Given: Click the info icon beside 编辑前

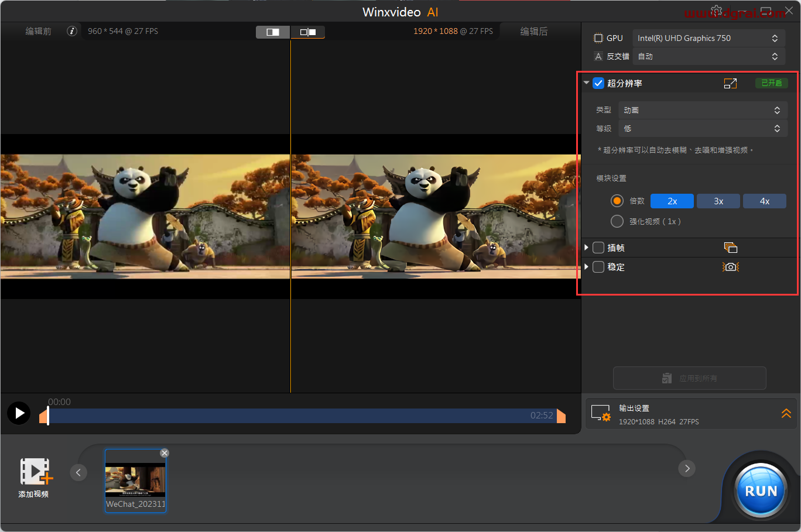Looking at the screenshot, I should tap(71, 31).
